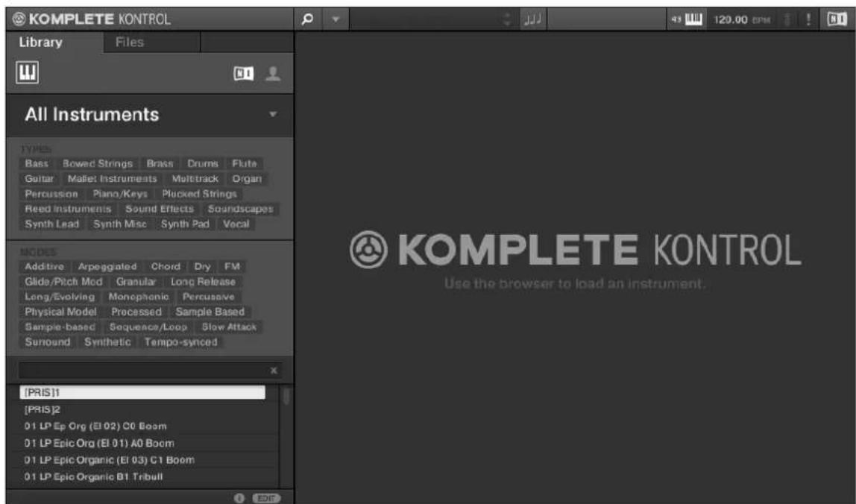Choose the Sound Effects tag
The width and height of the screenshot is (856, 504).
click(160, 210)
